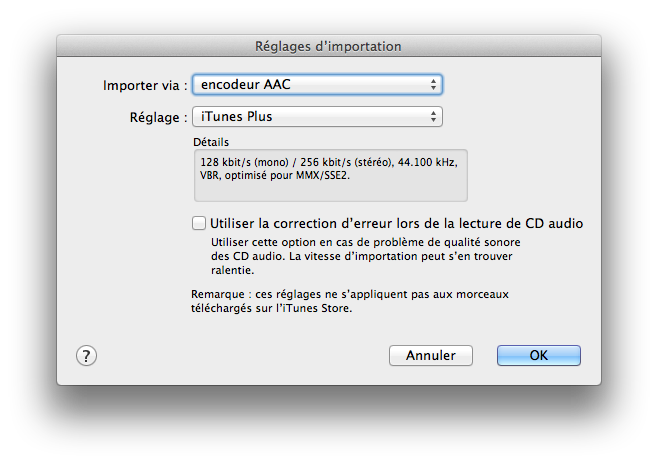Open the Réglage iTunes Plus dropdown
Screen dimensions: 658x464
coord(317,117)
